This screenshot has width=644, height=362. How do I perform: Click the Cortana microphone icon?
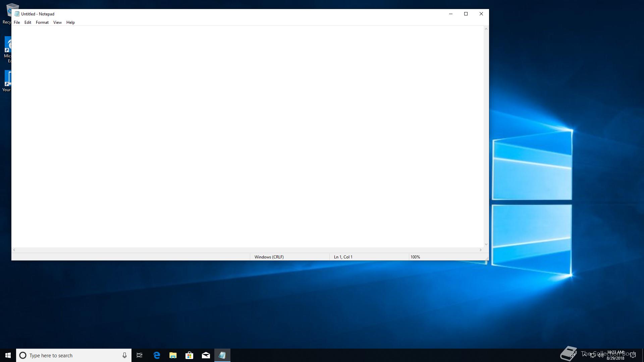(124, 355)
